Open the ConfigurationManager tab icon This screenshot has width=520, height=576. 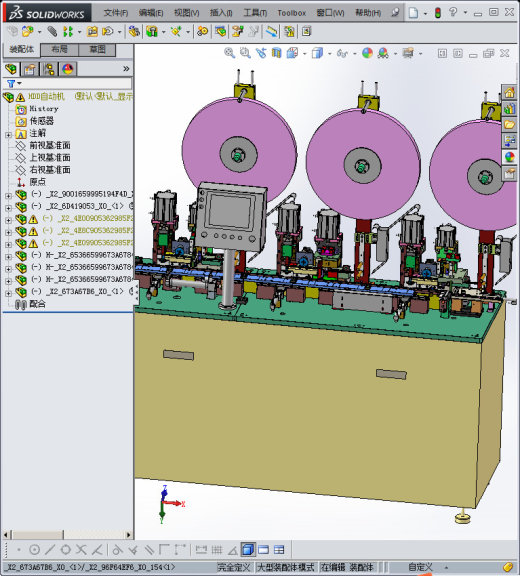tap(49, 69)
